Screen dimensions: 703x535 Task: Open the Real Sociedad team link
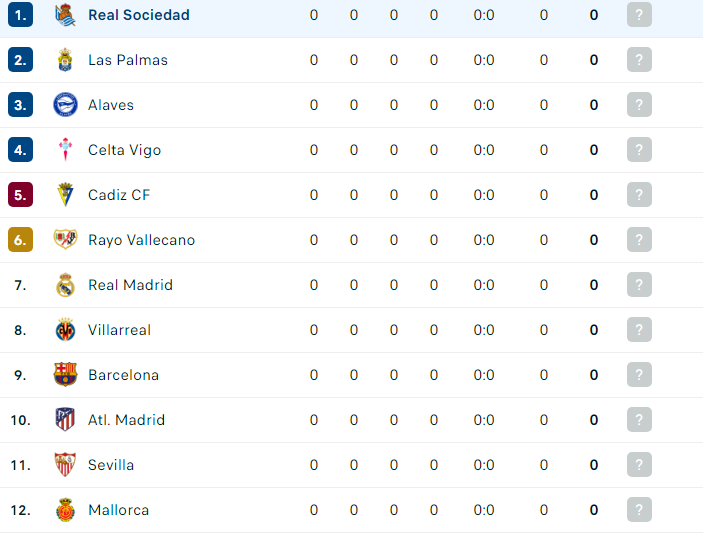coord(139,15)
